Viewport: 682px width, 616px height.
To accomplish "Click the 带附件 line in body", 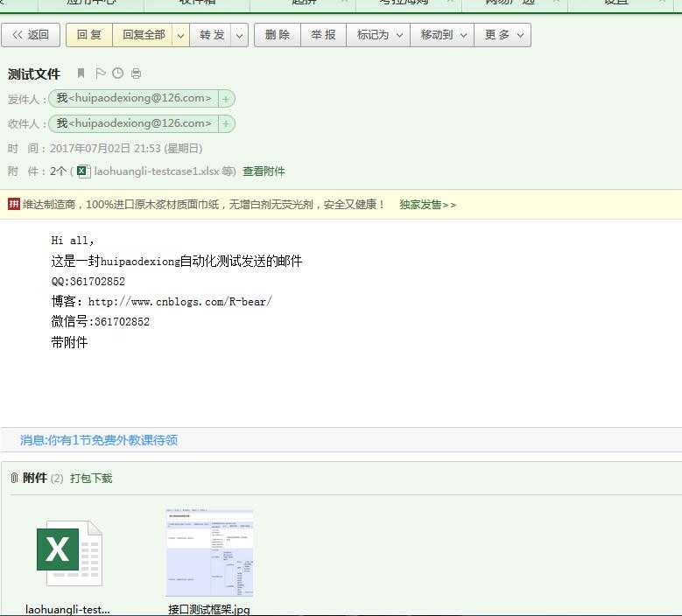I will point(69,342).
